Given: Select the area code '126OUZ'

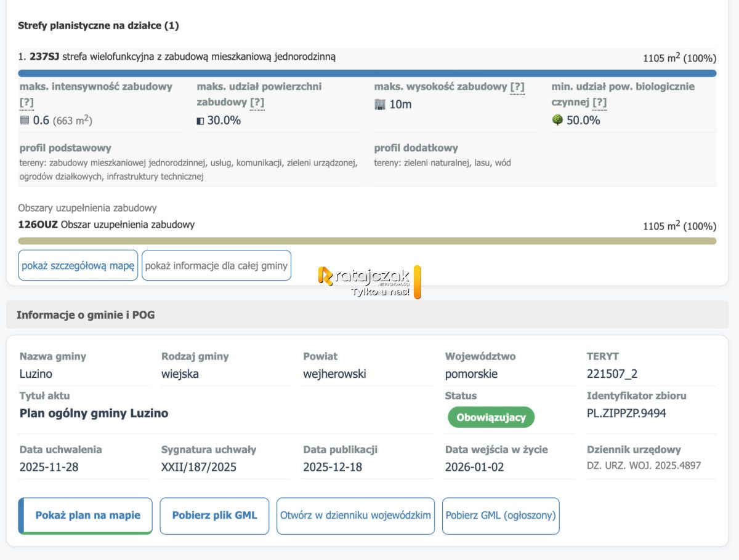Looking at the screenshot, I should [x=38, y=225].
